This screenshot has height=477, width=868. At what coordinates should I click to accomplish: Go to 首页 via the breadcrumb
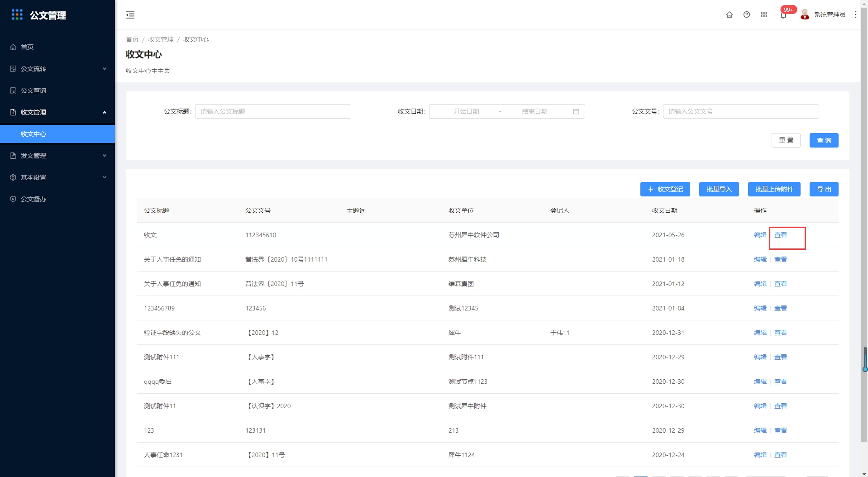point(132,39)
